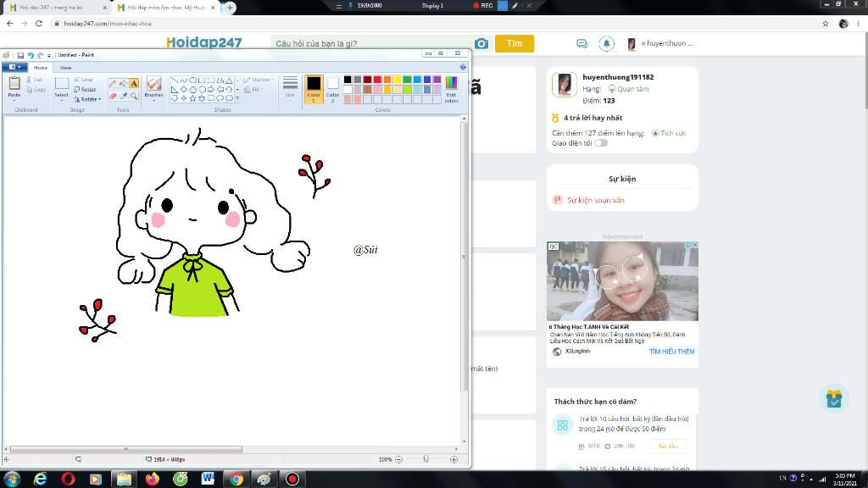Choose the Right arrow shape

click(211, 89)
